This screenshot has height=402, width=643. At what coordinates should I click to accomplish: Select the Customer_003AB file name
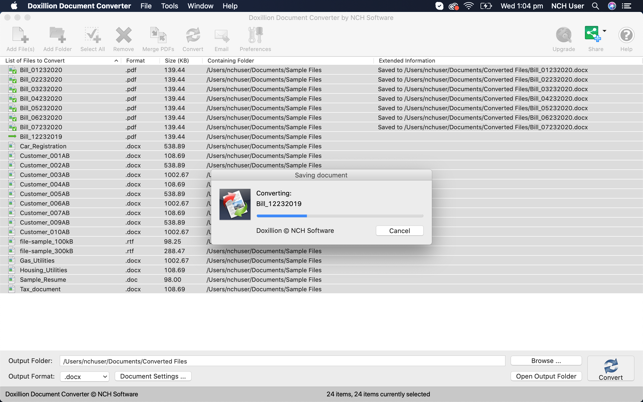(x=45, y=175)
